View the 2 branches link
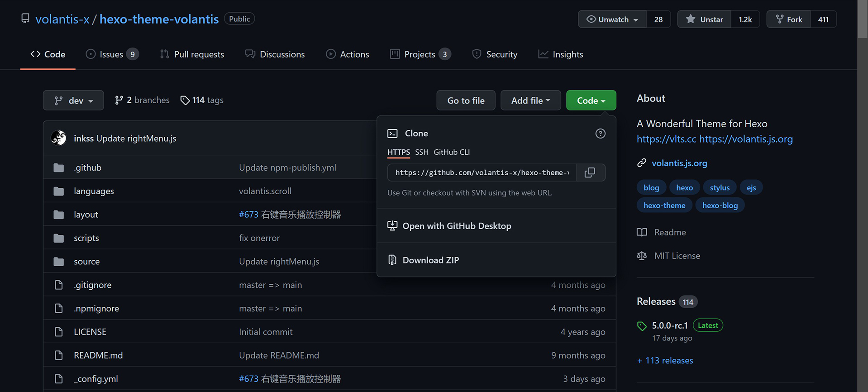The image size is (868, 392). (x=142, y=100)
